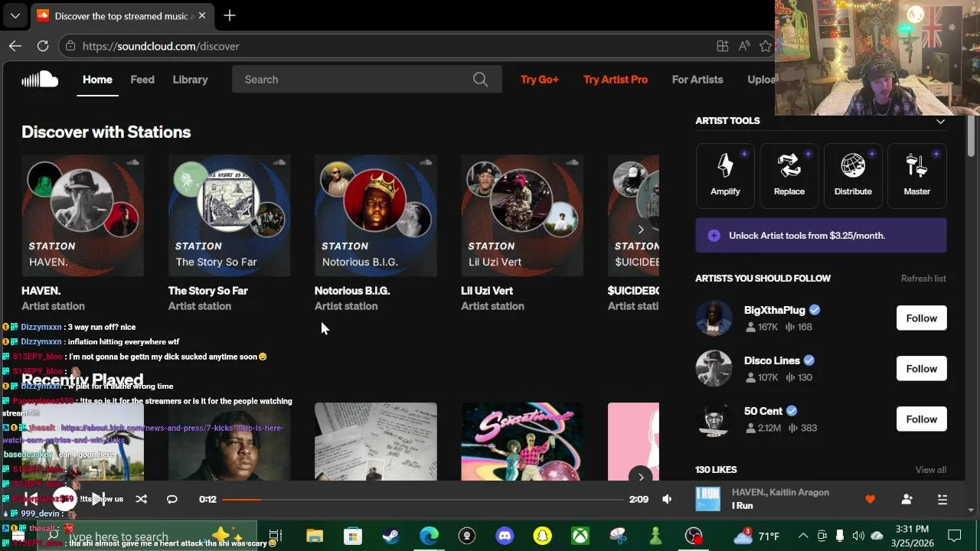Viewport: 980px width, 551px height.
Task: Select the Home tab
Action: click(x=97, y=80)
